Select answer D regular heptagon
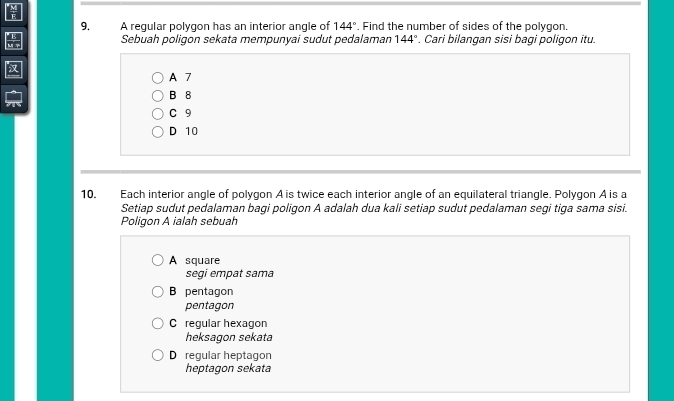This screenshot has height=401, width=674. pos(158,355)
